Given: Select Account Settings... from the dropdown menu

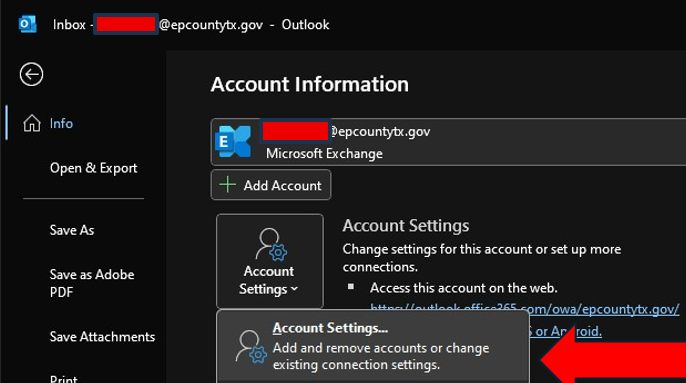Looking at the screenshot, I should (373, 347).
